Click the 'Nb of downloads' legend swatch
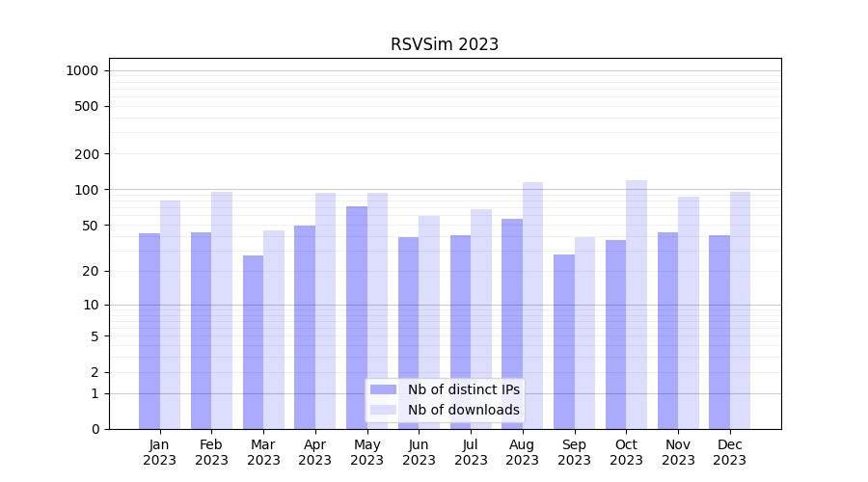This screenshot has height=482, width=868. tap(383, 410)
